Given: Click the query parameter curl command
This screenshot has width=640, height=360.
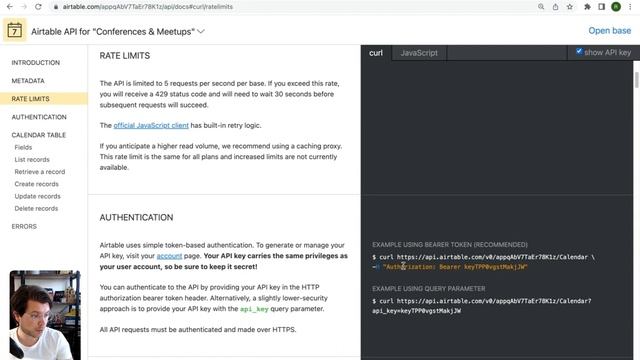Looking at the screenshot, I should pos(482,306).
